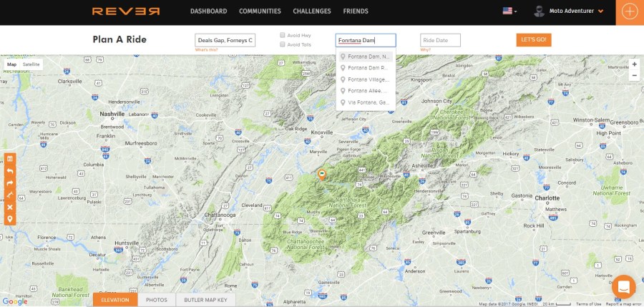
Task: Click the redo arrow in map sidebar
Action: click(x=10, y=183)
